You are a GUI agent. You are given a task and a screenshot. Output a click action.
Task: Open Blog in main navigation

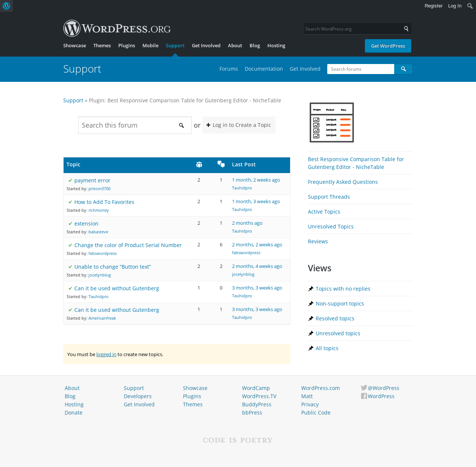pyautogui.click(x=255, y=45)
